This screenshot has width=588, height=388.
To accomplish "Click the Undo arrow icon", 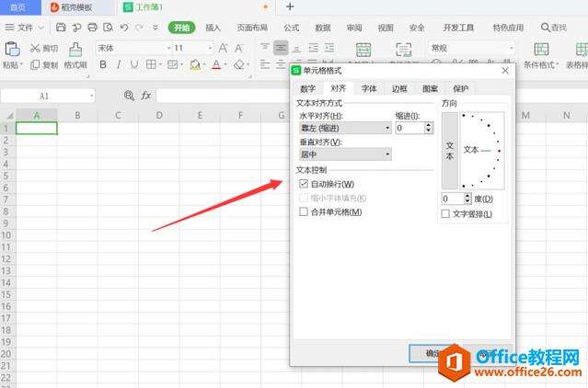I will click(x=123, y=28).
